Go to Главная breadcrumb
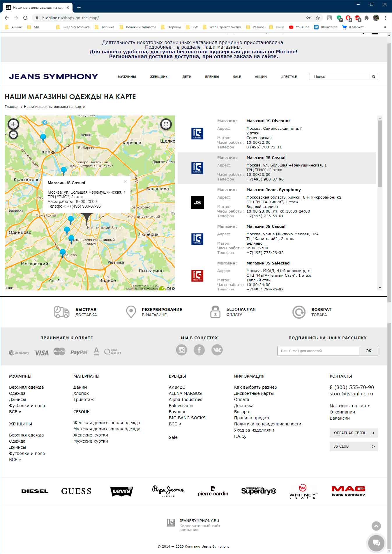 [x=12, y=107]
